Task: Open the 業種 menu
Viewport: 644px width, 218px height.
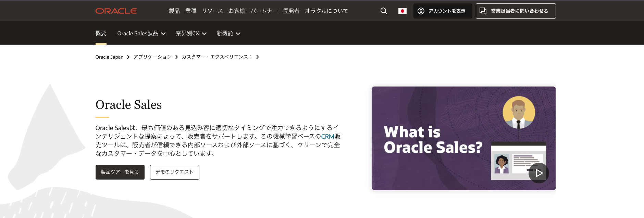Action: tap(191, 11)
